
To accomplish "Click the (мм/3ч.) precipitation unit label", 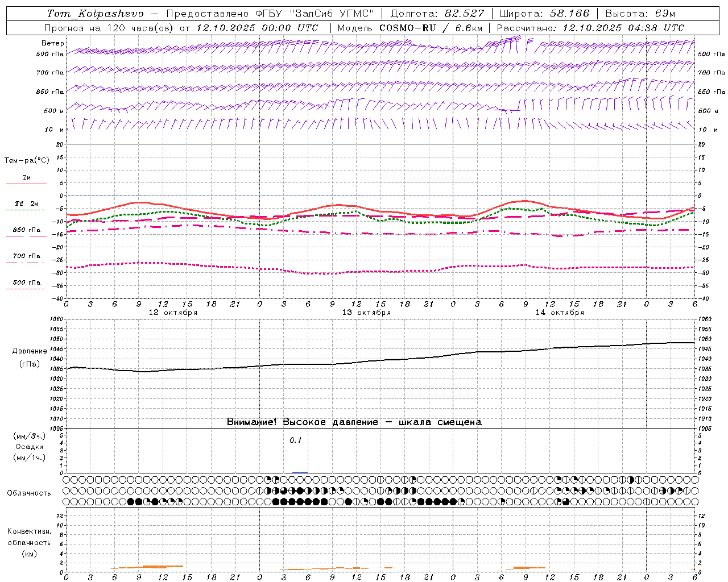I will tap(30, 436).
